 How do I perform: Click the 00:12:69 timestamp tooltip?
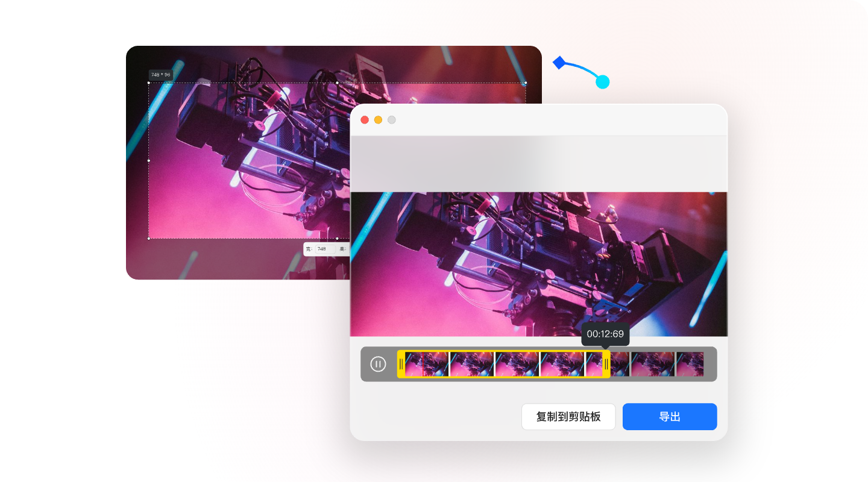(x=605, y=334)
